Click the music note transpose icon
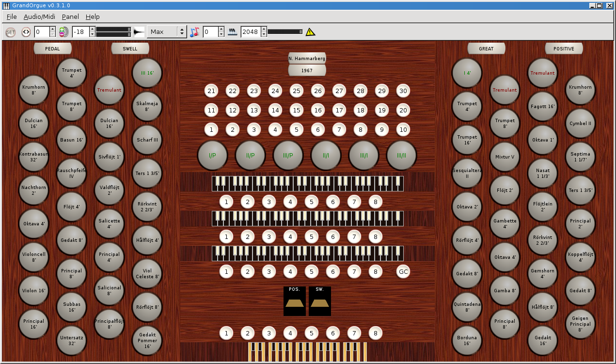The height and width of the screenshot is (364, 616). coord(194,32)
